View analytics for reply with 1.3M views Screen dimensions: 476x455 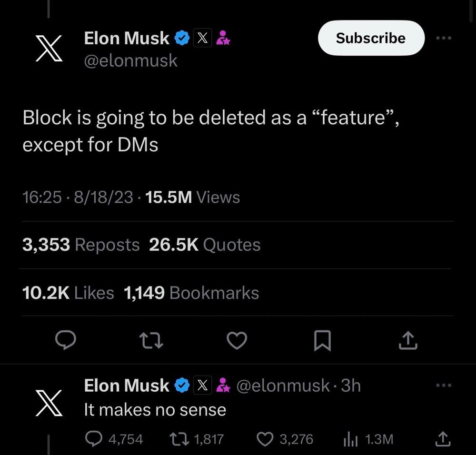[x=350, y=439]
